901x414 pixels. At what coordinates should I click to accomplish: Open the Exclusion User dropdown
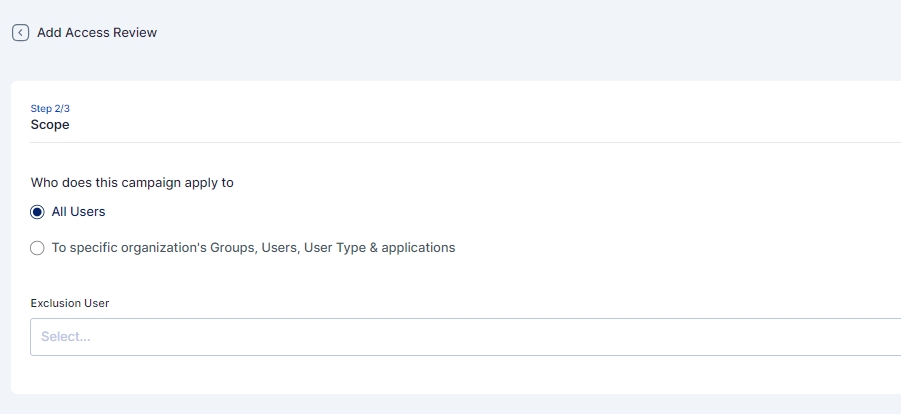coord(465,337)
